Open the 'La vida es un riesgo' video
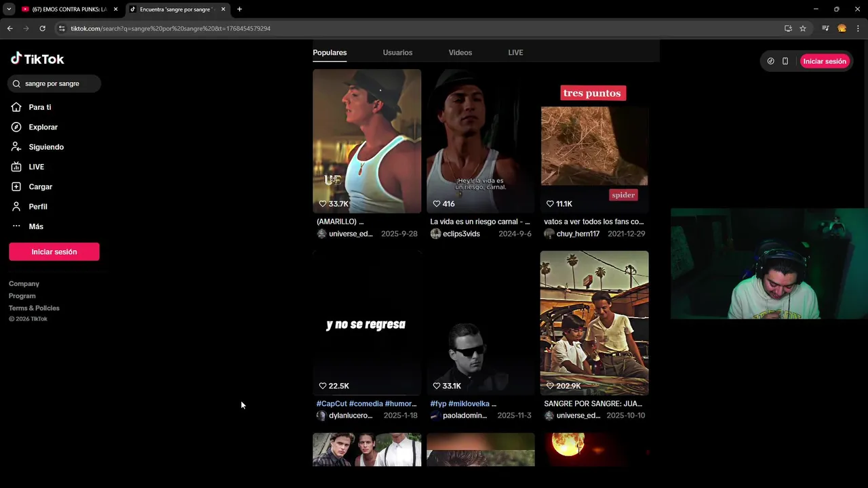Viewport: 868px width, 488px height. tap(481, 141)
